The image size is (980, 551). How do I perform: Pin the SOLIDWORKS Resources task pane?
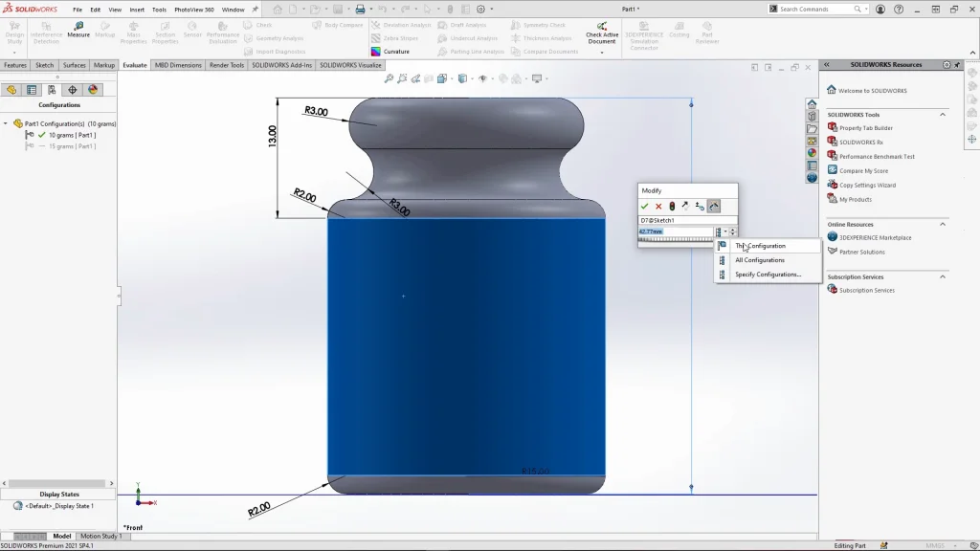tap(958, 65)
